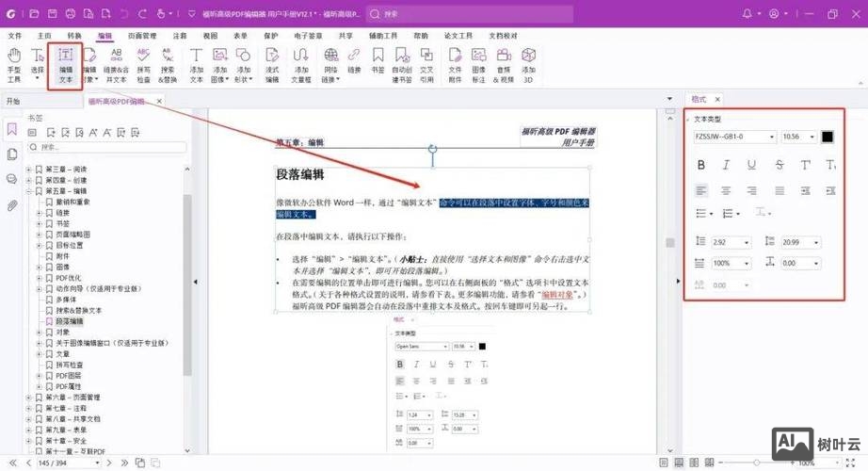The image size is (868, 471).
Task: Go to the 第六章 – 页面管理 bookmark
Action: click(x=72, y=398)
